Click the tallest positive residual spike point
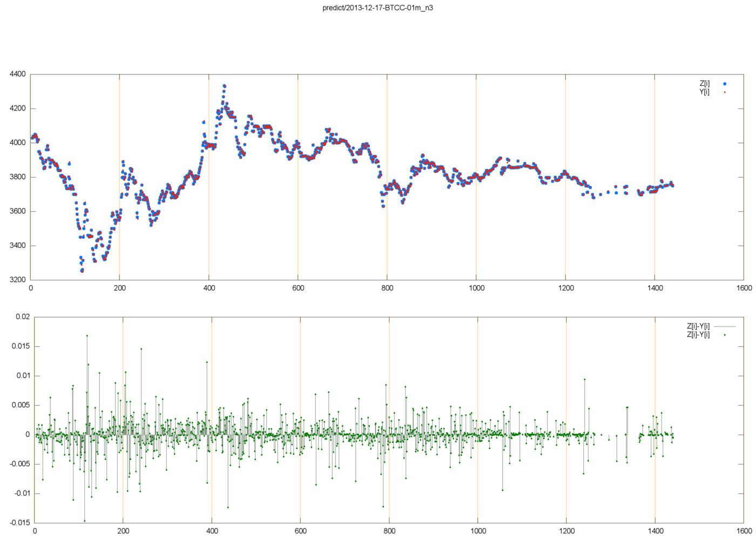Image resolution: width=756 pixels, height=540 pixels. point(86,336)
